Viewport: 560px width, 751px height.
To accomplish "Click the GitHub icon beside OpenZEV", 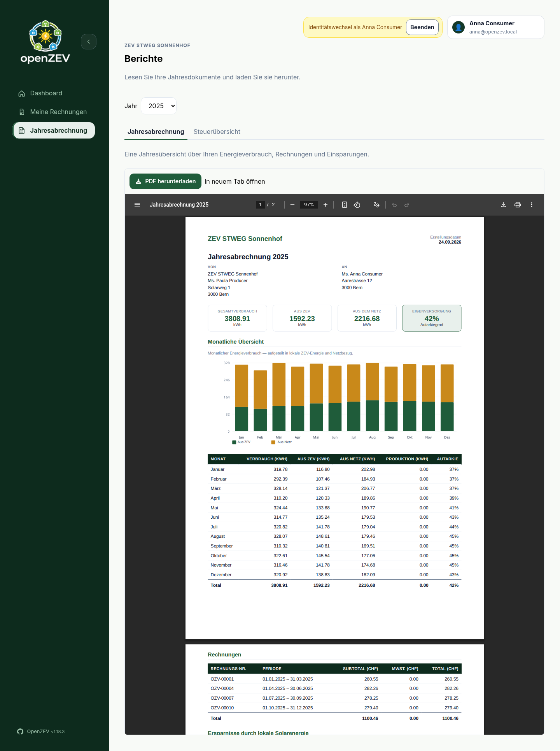I will pyautogui.click(x=20, y=732).
